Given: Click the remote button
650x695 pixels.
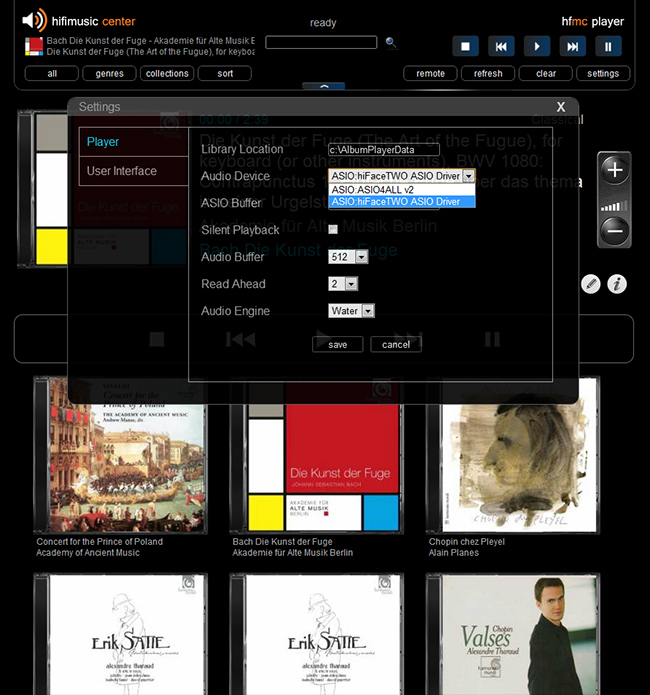Looking at the screenshot, I should 430,74.
